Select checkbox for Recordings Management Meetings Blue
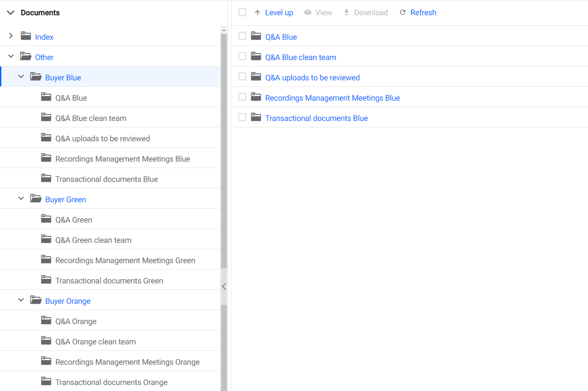Viewport: 588px width, 391px height. [242, 97]
